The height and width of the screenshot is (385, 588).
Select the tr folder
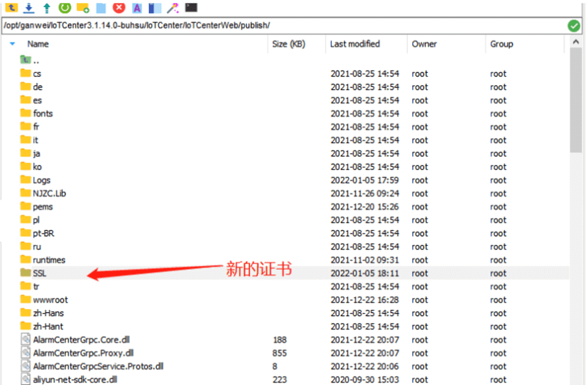pos(36,287)
